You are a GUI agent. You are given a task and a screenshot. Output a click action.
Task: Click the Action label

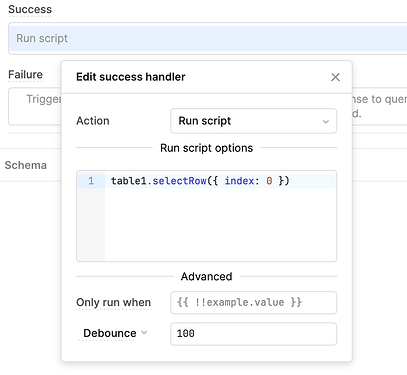click(x=93, y=121)
